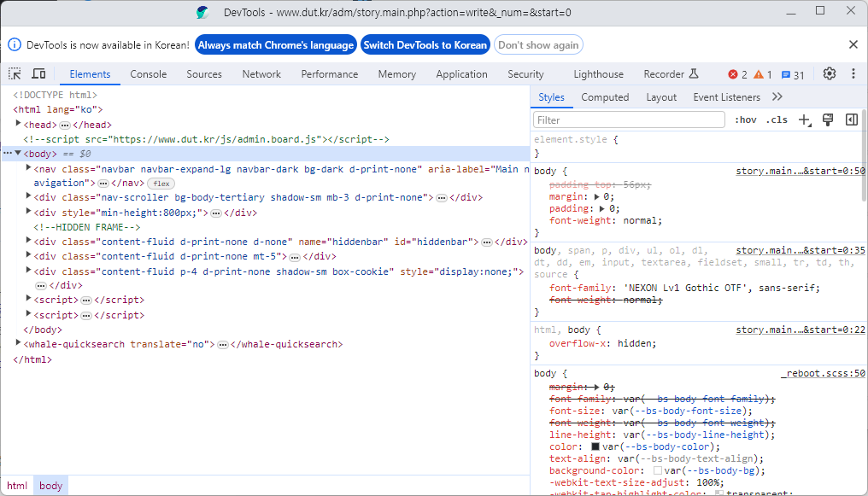Switch to the Computed styles tab
The height and width of the screenshot is (496, 868).
pyautogui.click(x=605, y=97)
